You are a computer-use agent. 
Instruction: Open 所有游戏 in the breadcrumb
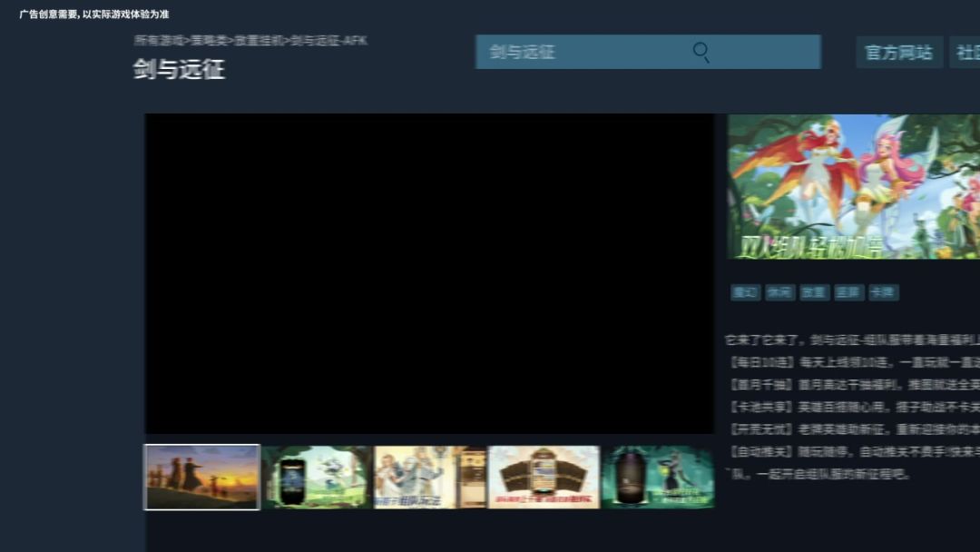[x=159, y=41]
